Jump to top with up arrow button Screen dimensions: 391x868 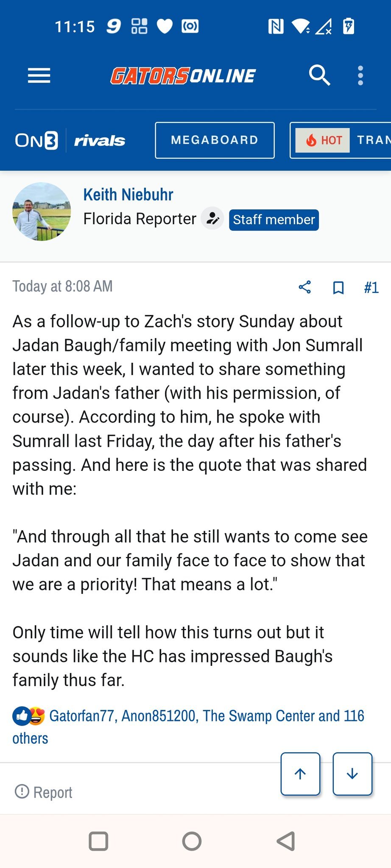[300, 774]
